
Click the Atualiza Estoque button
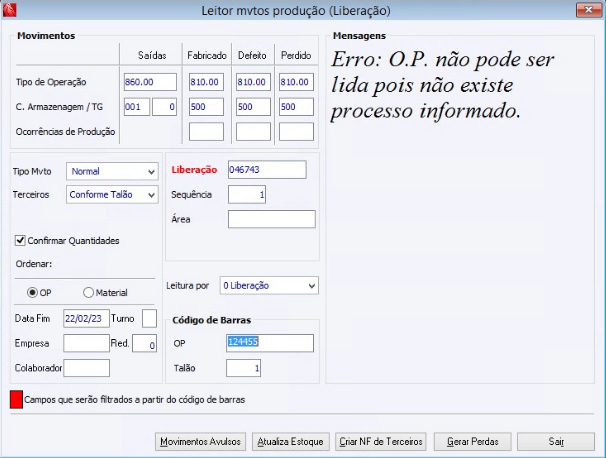tap(291, 441)
